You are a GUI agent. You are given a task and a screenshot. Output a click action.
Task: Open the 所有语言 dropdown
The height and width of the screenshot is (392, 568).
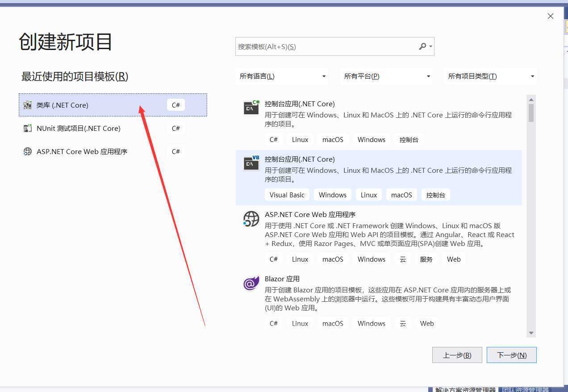[282, 76]
